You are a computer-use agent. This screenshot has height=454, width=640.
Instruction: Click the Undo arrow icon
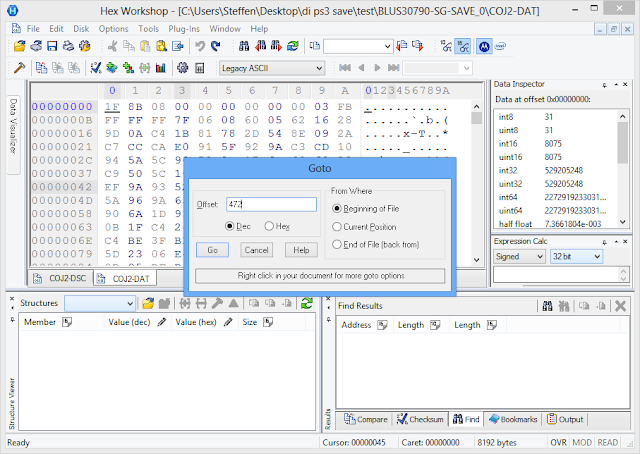tap(199, 46)
